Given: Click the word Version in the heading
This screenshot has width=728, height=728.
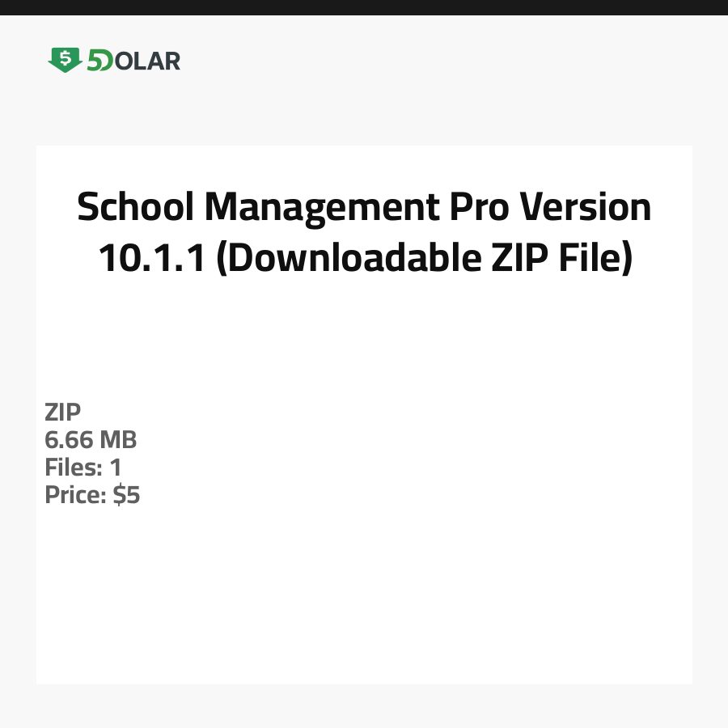Looking at the screenshot, I should point(585,207).
